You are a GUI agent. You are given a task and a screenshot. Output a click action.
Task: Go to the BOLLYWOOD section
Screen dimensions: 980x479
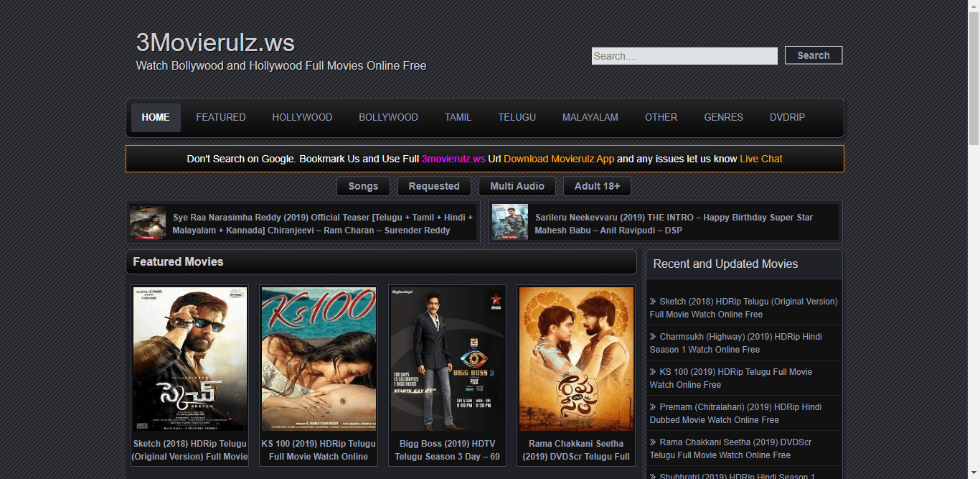[388, 117]
